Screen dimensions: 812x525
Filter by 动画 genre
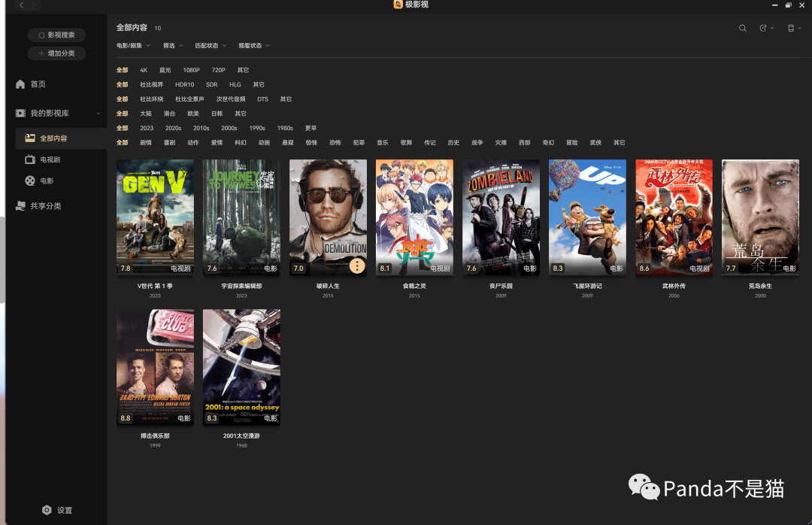(264, 142)
